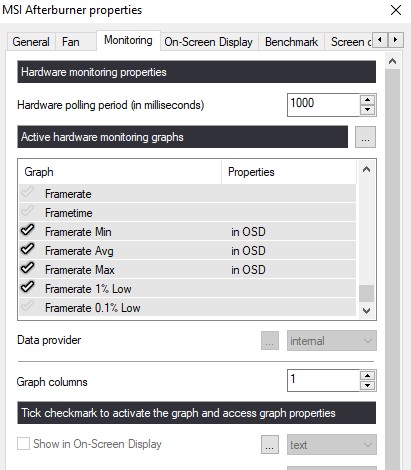The width and height of the screenshot is (411, 470).
Task: Open the On-Screen Display tab
Action: click(x=209, y=42)
